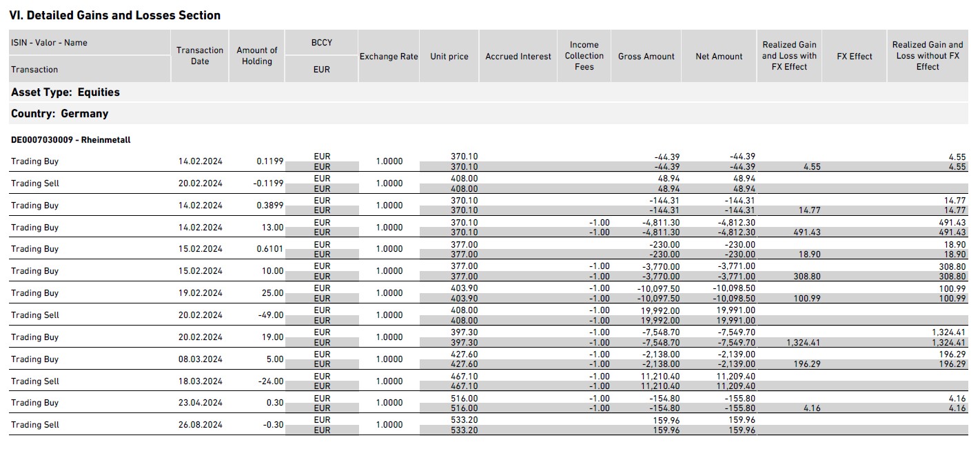Click the 'Accrued Interest' column header
Screen dimensions: 980x449
[x=518, y=57]
